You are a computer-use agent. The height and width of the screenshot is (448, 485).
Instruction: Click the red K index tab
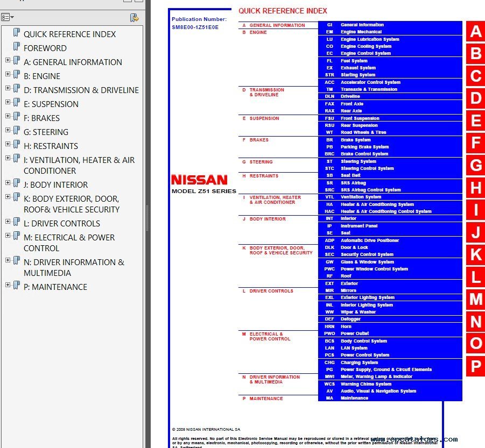(475, 254)
